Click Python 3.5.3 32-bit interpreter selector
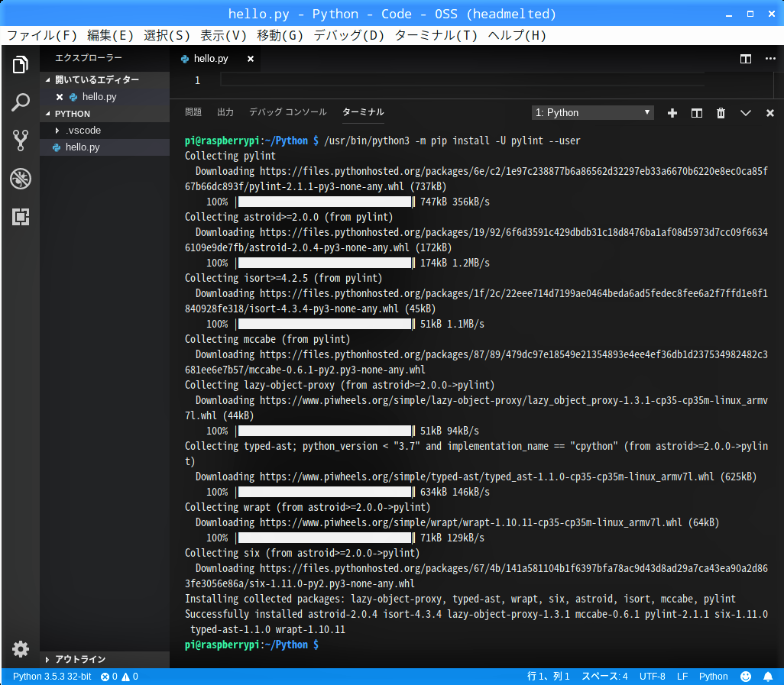This screenshot has width=784, height=685. tap(52, 677)
